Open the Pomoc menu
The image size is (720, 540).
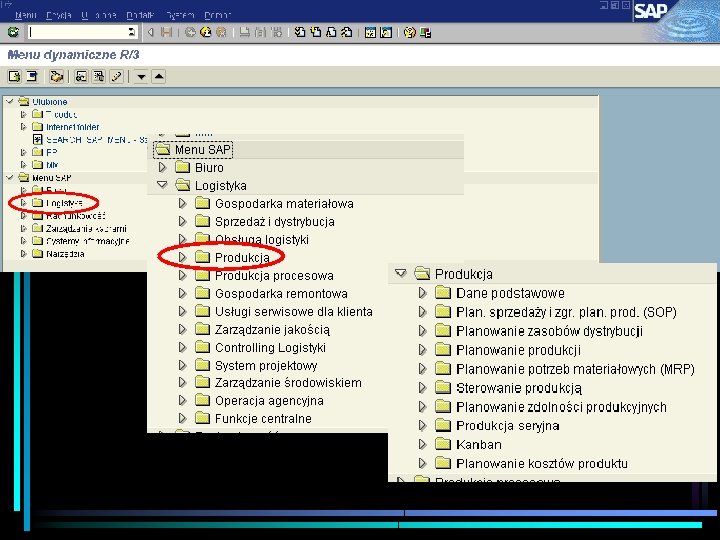(x=217, y=15)
